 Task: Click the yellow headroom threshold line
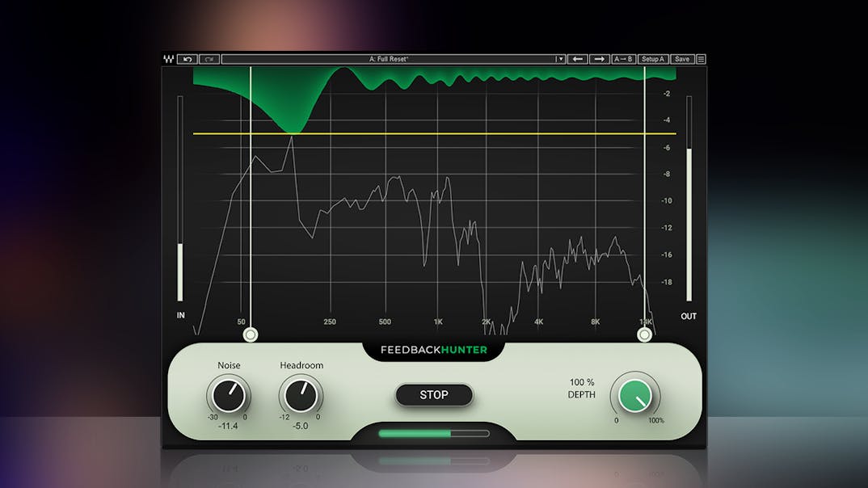point(485,133)
